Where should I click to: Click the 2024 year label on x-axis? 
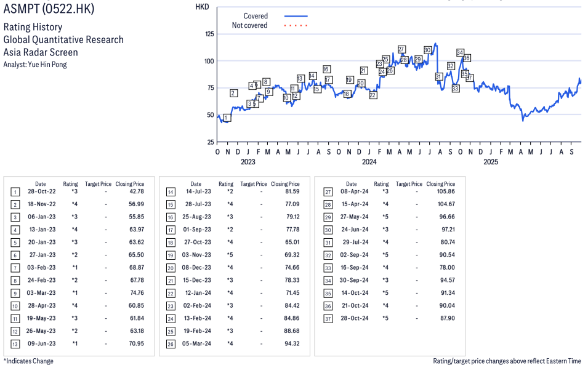[369, 162]
